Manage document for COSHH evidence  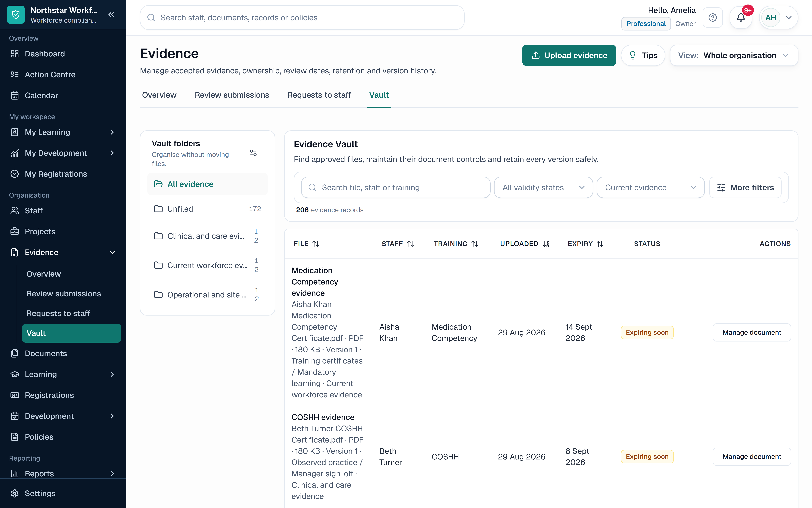coord(752,457)
